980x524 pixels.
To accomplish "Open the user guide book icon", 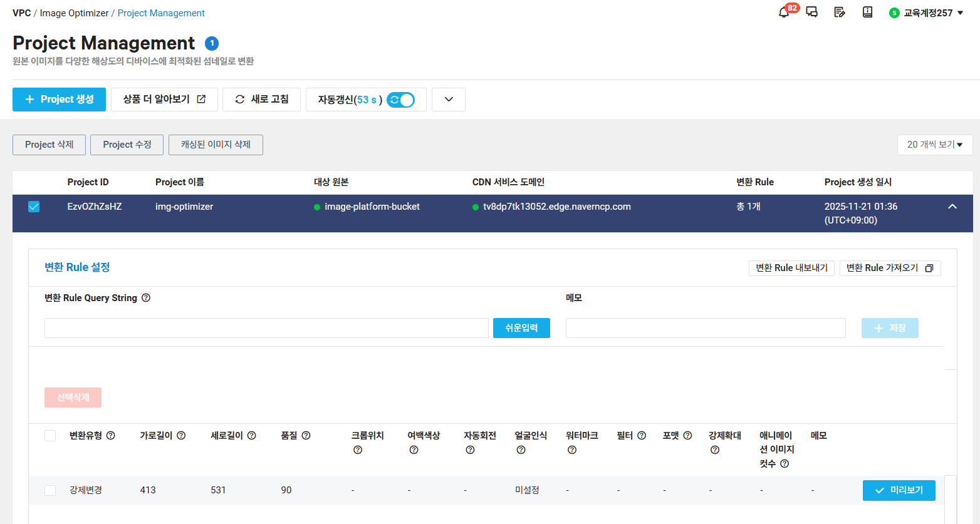I will 868,12.
